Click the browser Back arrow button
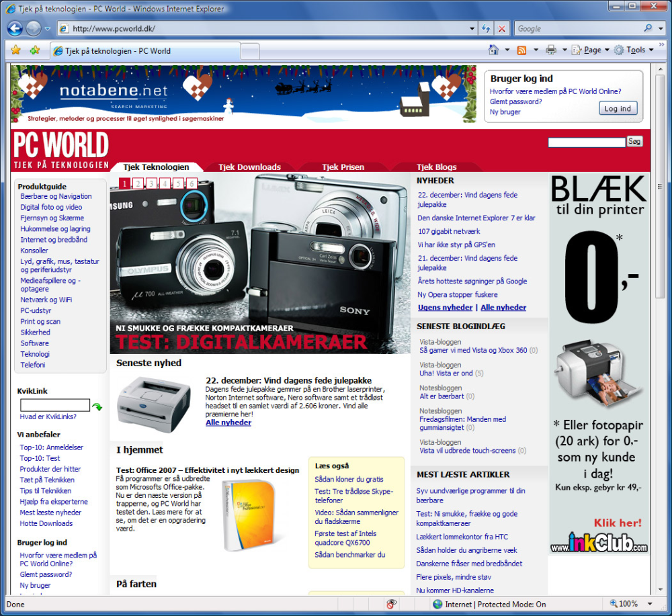This screenshot has height=616, width=672. 15,29
